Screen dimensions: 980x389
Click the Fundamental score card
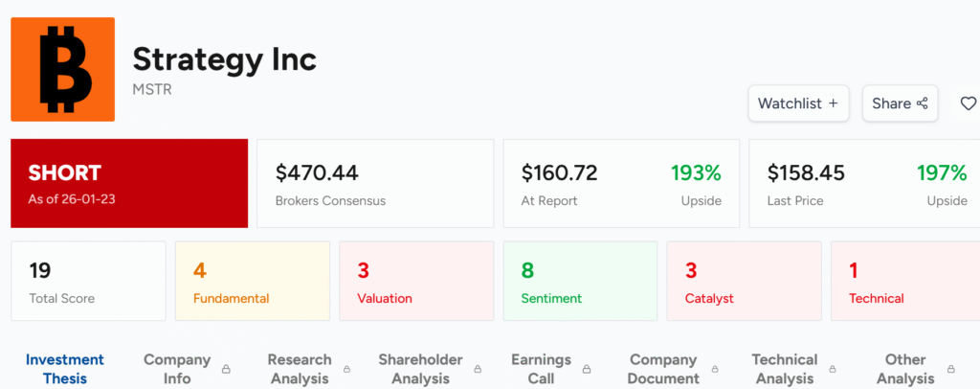(x=252, y=281)
